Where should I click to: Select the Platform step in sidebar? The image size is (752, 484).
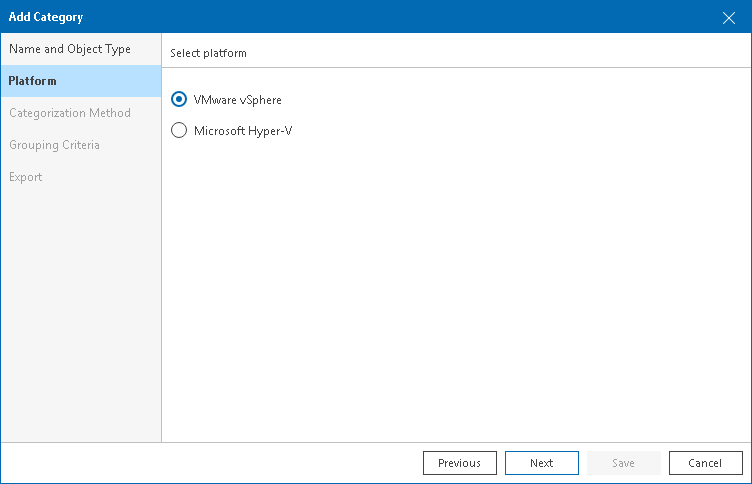coord(33,81)
